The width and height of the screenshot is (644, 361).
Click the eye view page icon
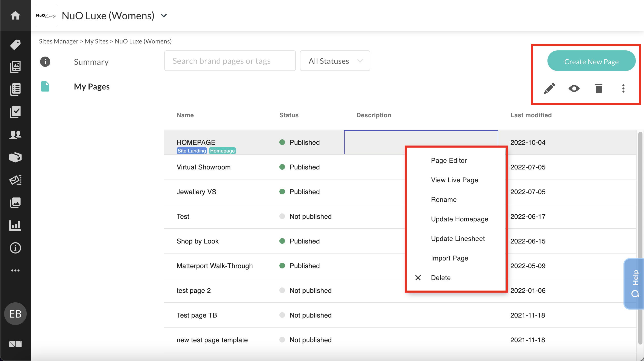pyautogui.click(x=574, y=88)
